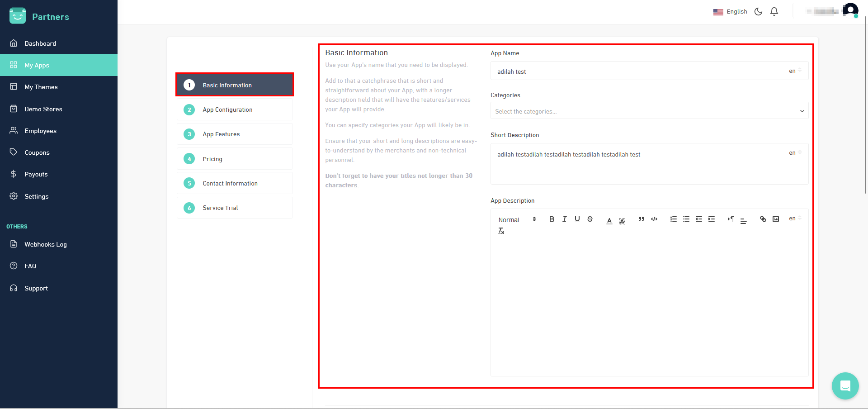Open the Categories selection dropdown
The width and height of the screenshot is (868, 409).
pyautogui.click(x=649, y=111)
